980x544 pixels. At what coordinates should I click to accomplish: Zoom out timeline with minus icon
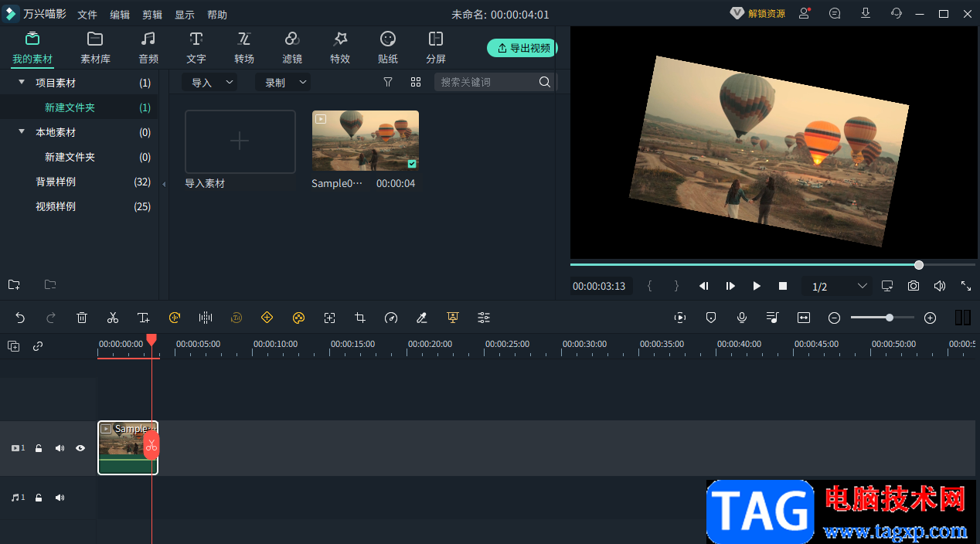(x=835, y=318)
